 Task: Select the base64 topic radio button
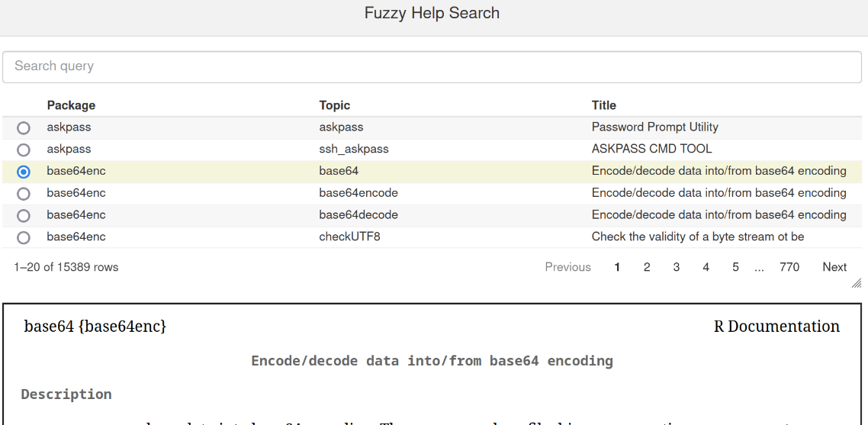tap(24, 172)
